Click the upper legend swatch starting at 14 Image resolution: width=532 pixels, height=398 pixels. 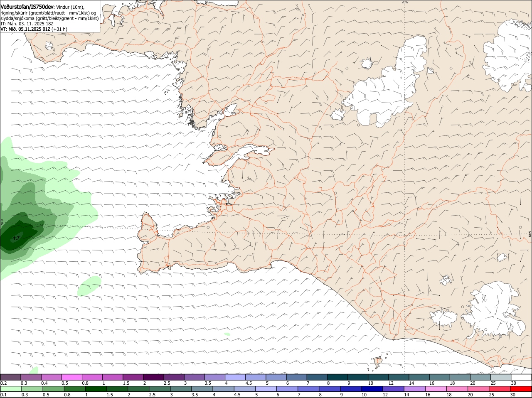pos(419,377)
